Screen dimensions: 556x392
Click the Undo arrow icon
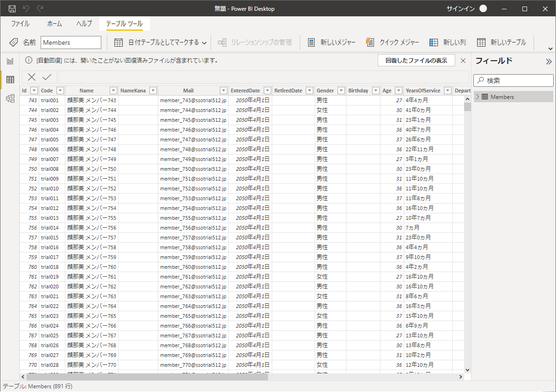tap(26, 8)
